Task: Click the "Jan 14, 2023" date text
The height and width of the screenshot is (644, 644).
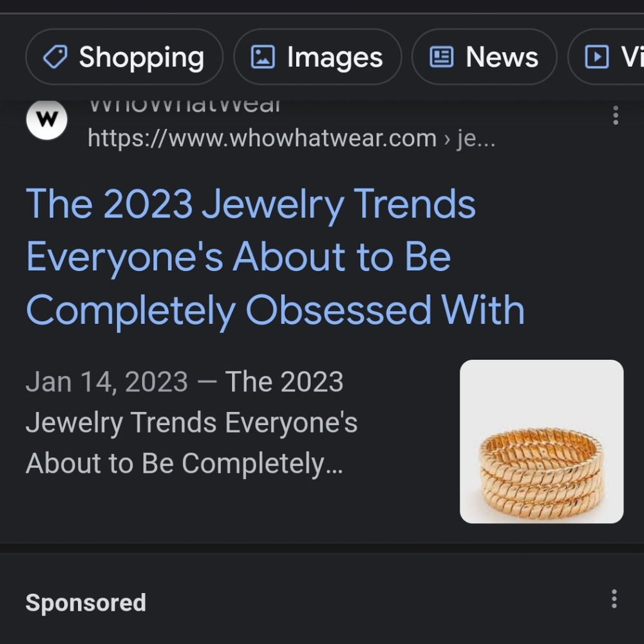Action: point(107,382)
